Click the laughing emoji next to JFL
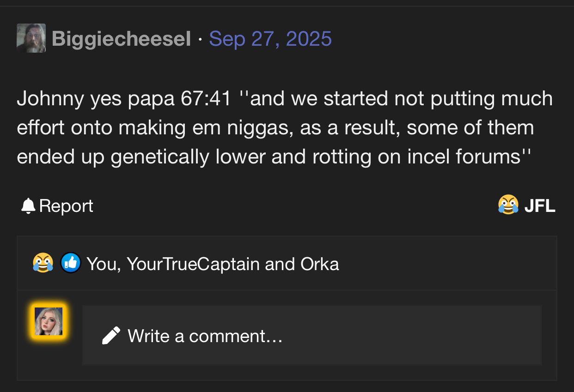 coord(508,205)
